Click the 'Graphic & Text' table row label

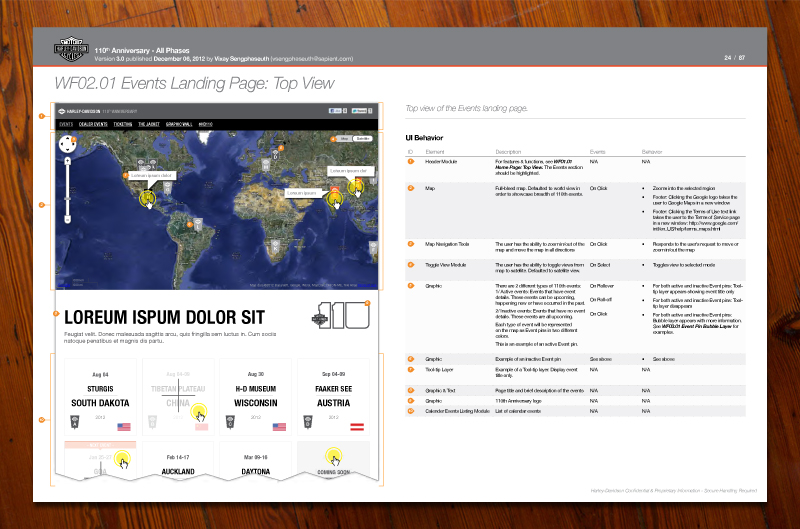(x=440, y=390)
